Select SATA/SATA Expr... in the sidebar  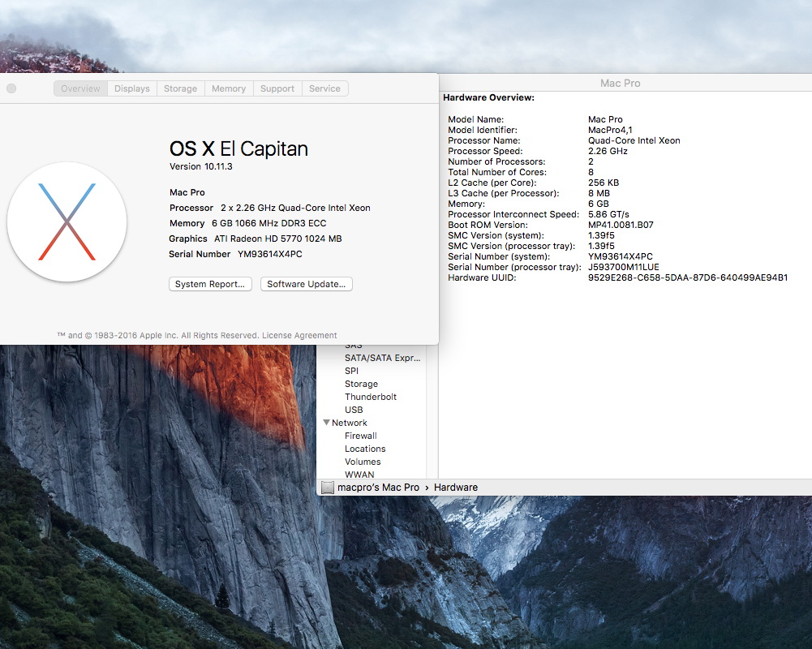382,358
